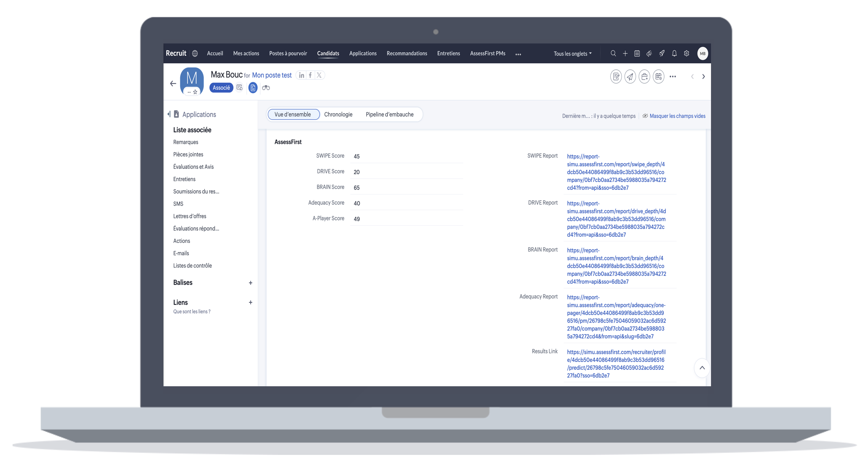Click the briefcase associate job icon
The height and width of the screenshot is (469, 868).
pos(644,77)
